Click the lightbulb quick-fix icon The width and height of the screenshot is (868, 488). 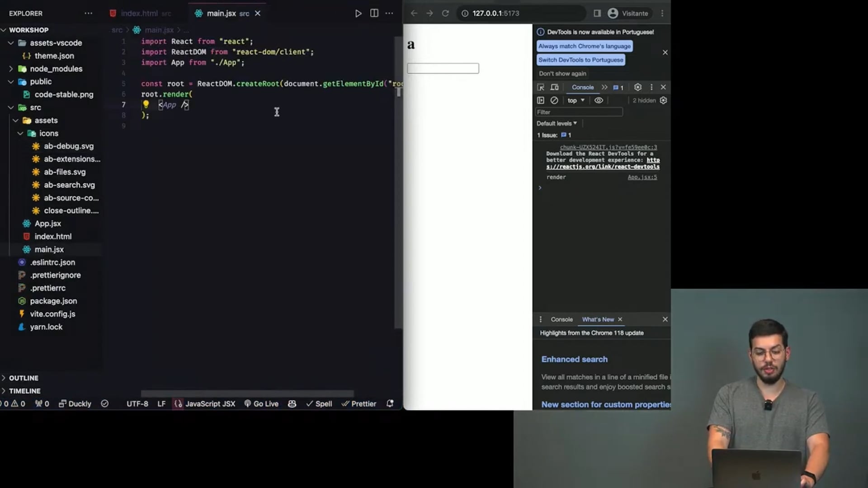[x=146, y=104]
